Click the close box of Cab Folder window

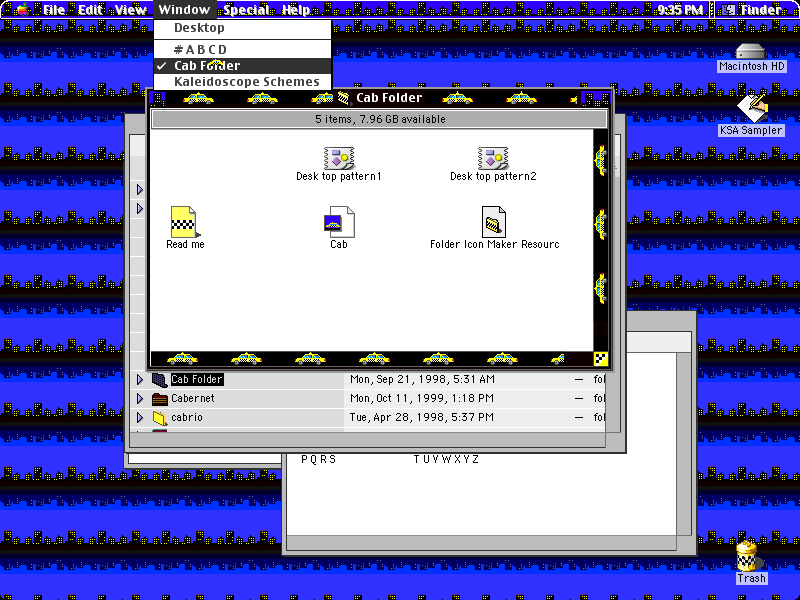pyautogui.click(x=158, y=98)
